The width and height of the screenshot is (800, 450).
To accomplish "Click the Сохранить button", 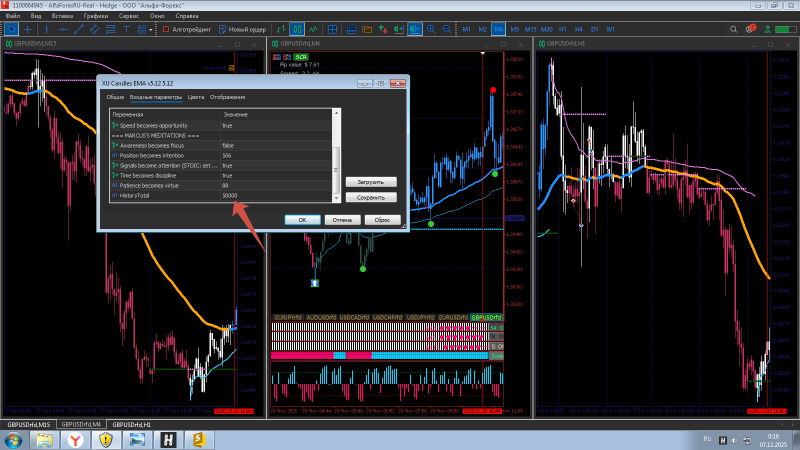I will (x=371, y=197).
